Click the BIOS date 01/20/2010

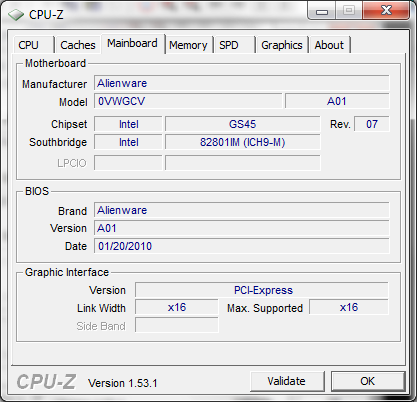[x=242, y=246]
